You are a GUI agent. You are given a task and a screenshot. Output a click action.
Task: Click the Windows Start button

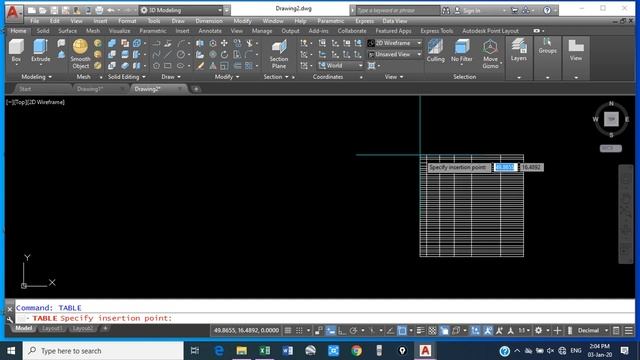click(11, 351)
